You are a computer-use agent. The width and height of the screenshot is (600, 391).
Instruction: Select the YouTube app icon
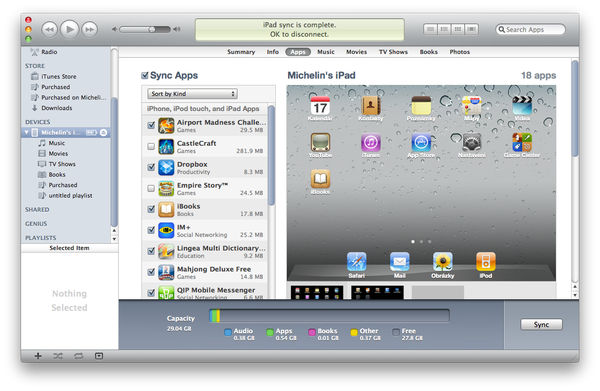pos(320,143)
